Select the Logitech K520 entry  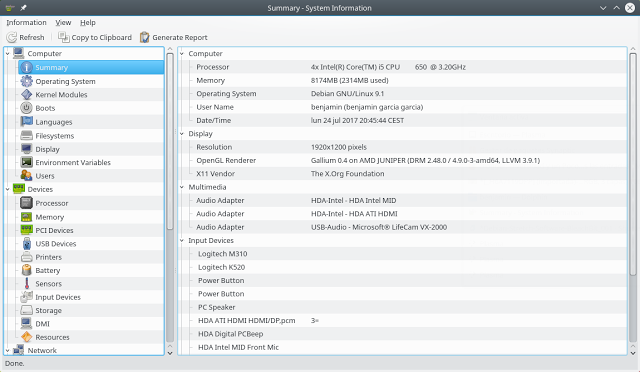pyautogui.click(x=402, y=267)
